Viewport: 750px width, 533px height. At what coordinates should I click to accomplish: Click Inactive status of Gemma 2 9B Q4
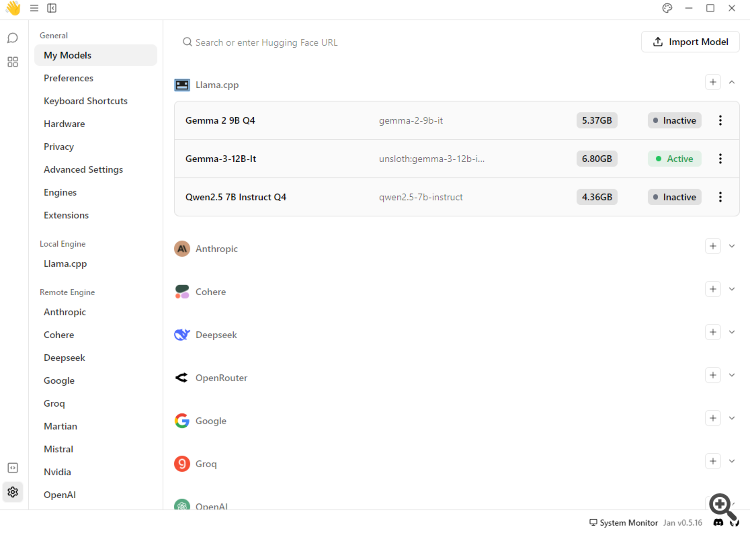pyautogui.click(x=675, y=121)
